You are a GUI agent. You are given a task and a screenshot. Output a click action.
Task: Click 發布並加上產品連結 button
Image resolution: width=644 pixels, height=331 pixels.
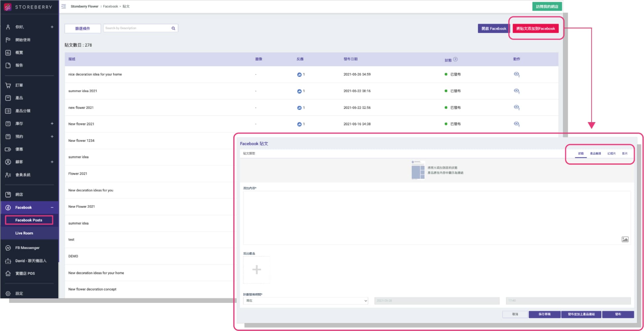click(x=581, y=314)
